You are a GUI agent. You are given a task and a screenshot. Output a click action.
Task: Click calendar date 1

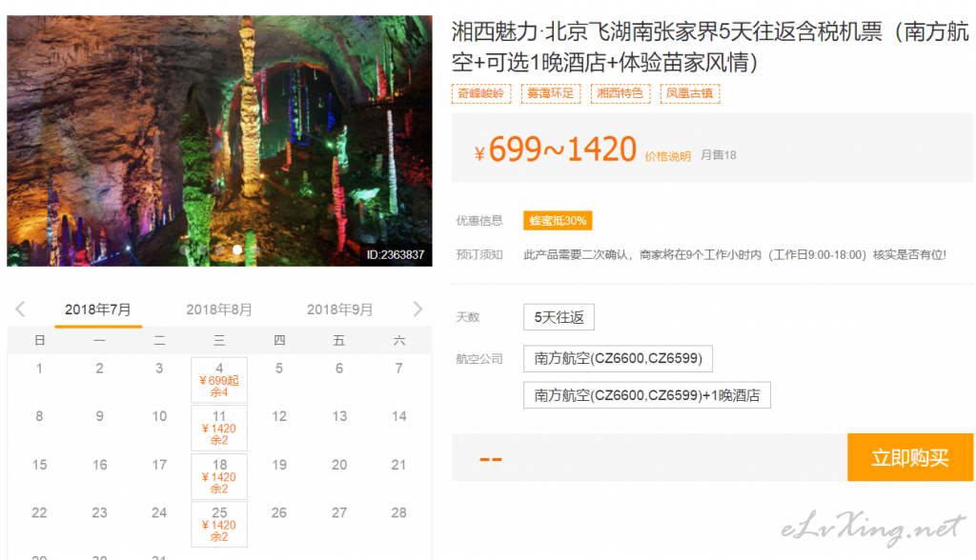(x=39, y=369)
